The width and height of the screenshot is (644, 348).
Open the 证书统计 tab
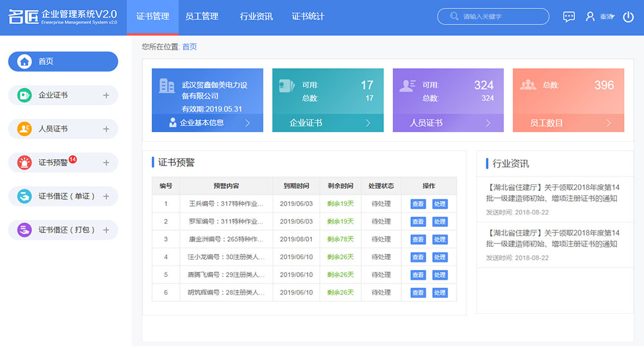pos(308,17)
